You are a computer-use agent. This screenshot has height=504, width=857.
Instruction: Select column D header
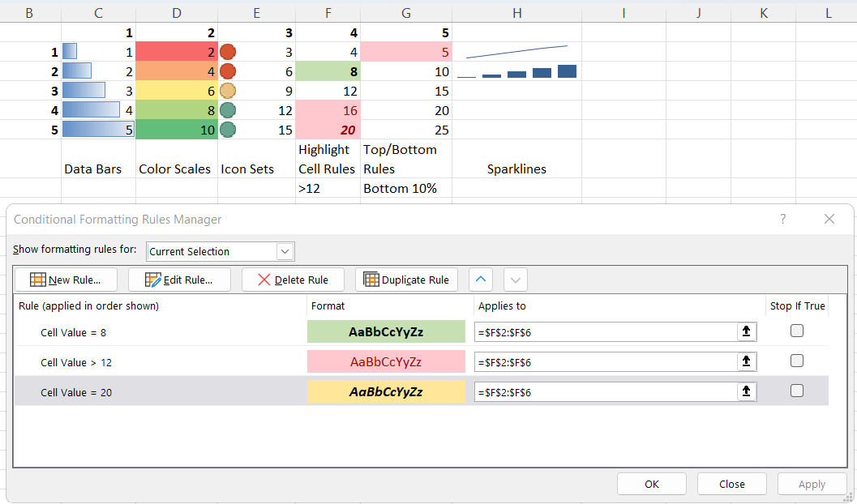(177, 13)
